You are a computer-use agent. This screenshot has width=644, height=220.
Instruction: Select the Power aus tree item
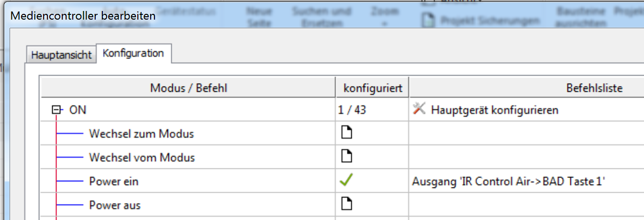[x=115, y=206]
